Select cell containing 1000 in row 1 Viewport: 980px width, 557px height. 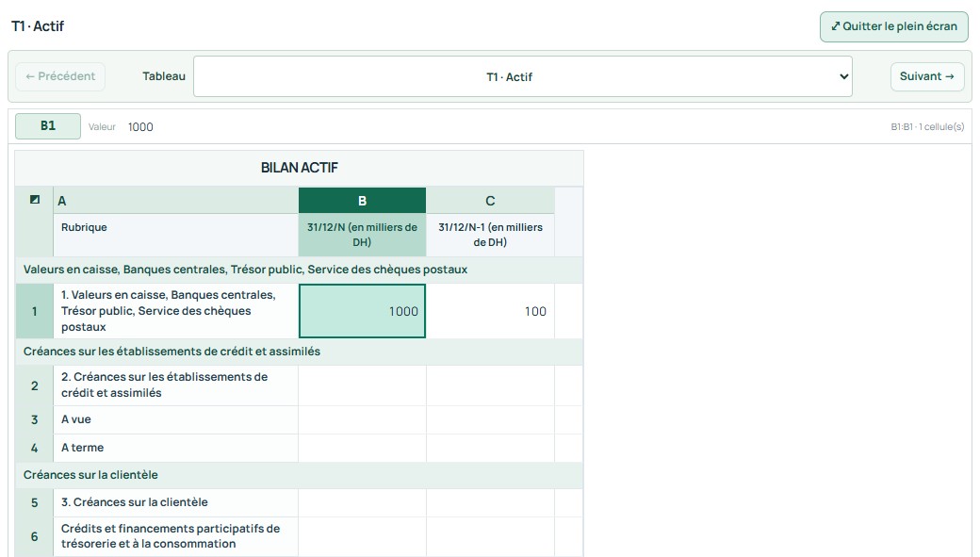362,311
